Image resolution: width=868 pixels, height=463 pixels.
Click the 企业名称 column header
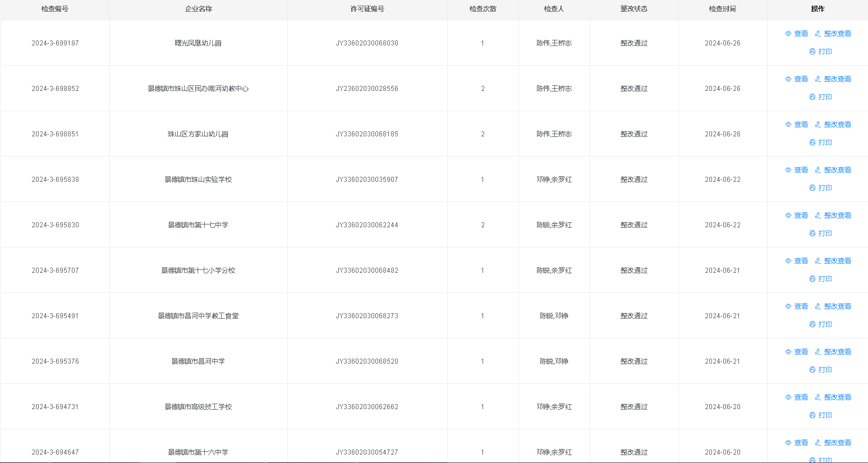[199, 9]
